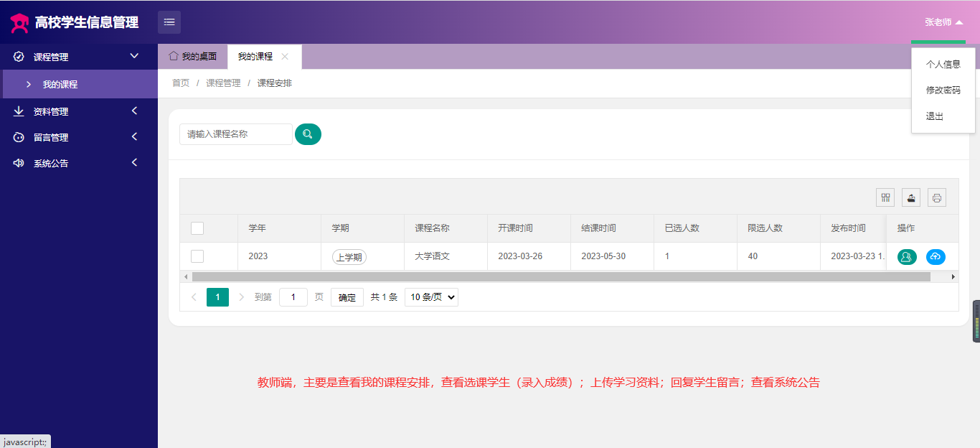Click the export table icon
Image resolution: width=980 pixels, height=448 pixels.
pos(911,197)
